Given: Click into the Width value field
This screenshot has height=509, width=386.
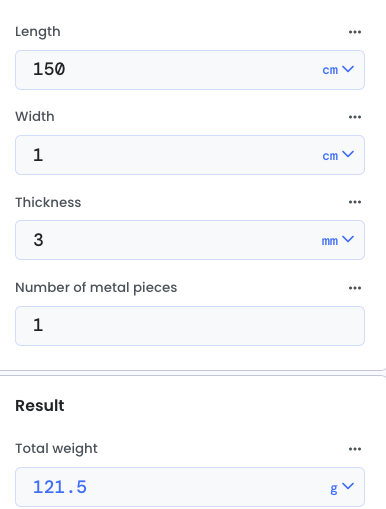Looking at the screenshot, I should point(167,155).
